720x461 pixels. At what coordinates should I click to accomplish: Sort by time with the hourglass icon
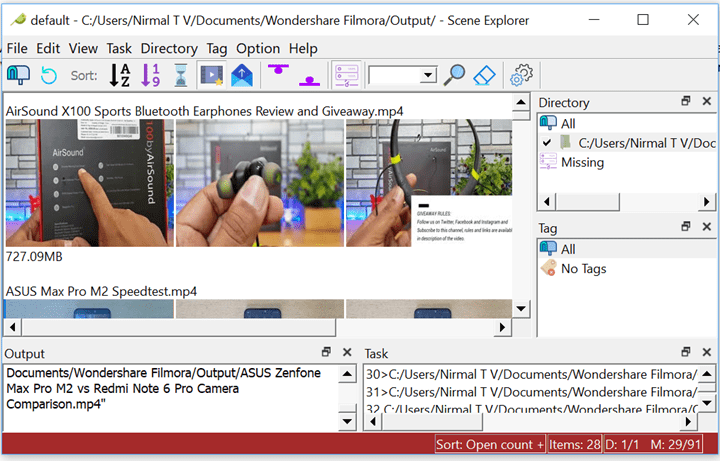point(181,75)
